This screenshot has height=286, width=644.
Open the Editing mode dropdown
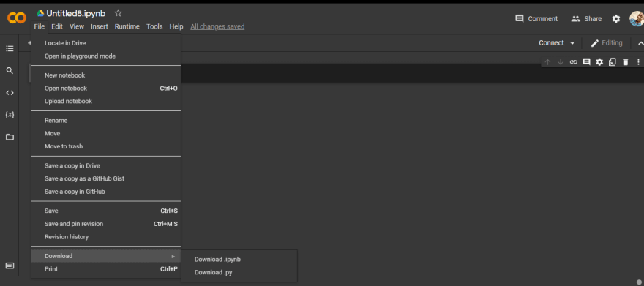click(607, 43)
